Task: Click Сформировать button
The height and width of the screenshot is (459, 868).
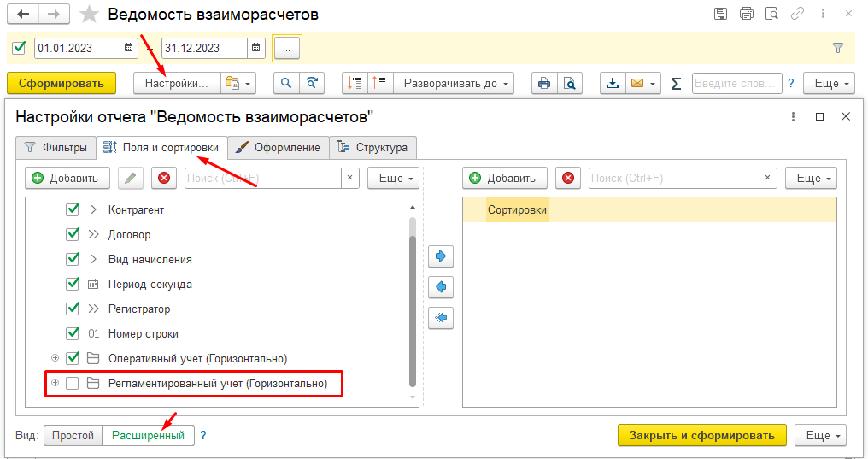Action: coord(62,83)
